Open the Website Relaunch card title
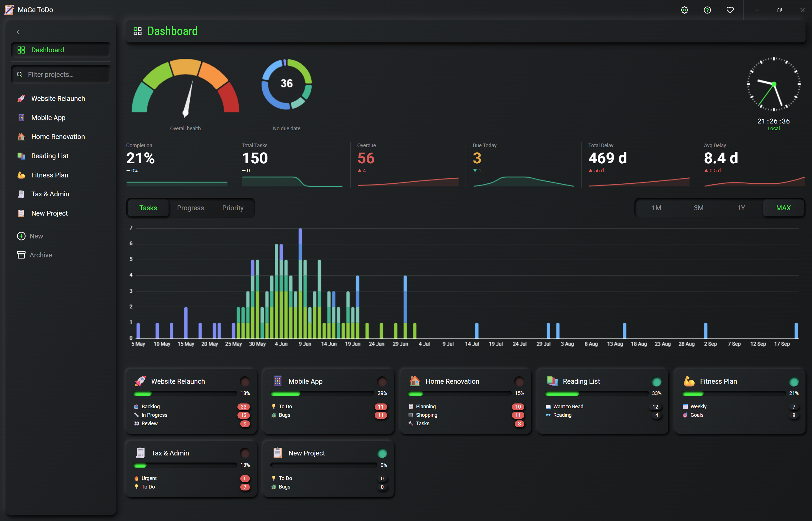 (178, 381)
